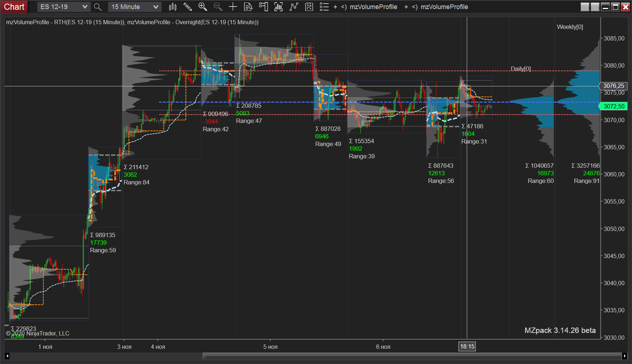Click the 3085,00 price axis label
The height and width of the screenshot is (364, 632).
pyautogui.click(x=614, y=38)
